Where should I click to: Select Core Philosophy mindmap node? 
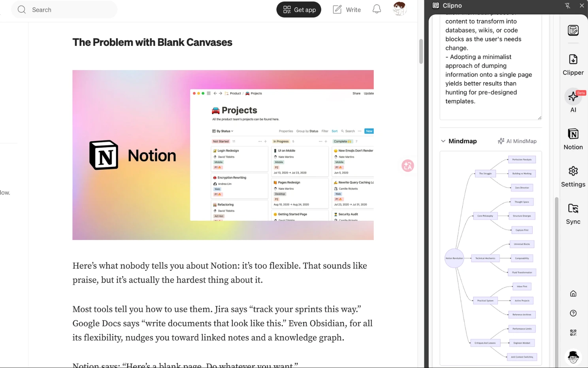pos(485,216)
